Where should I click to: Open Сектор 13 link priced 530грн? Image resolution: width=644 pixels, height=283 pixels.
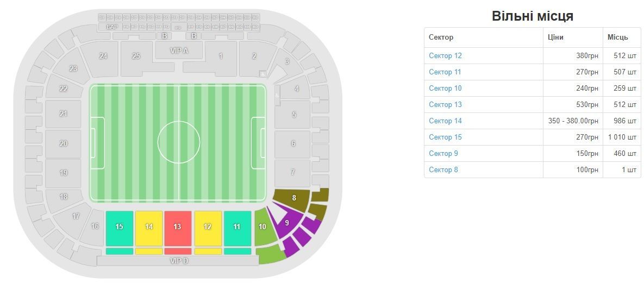[x=445, y=105]
